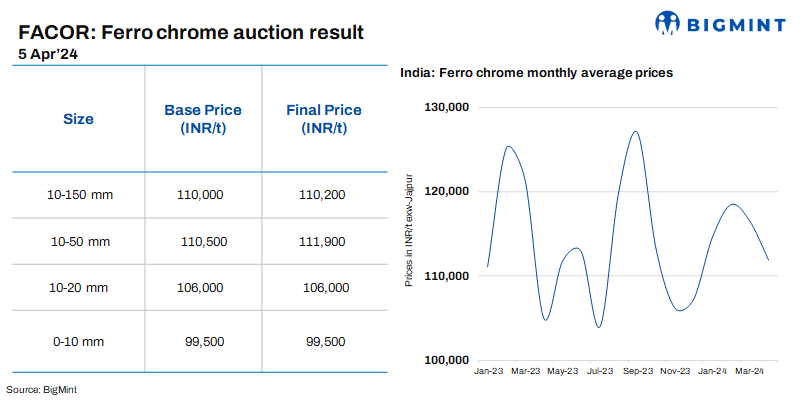804x401 pixels.
Task: Select the Size column header
Action: pyautogui.click(x=78, y=119)
